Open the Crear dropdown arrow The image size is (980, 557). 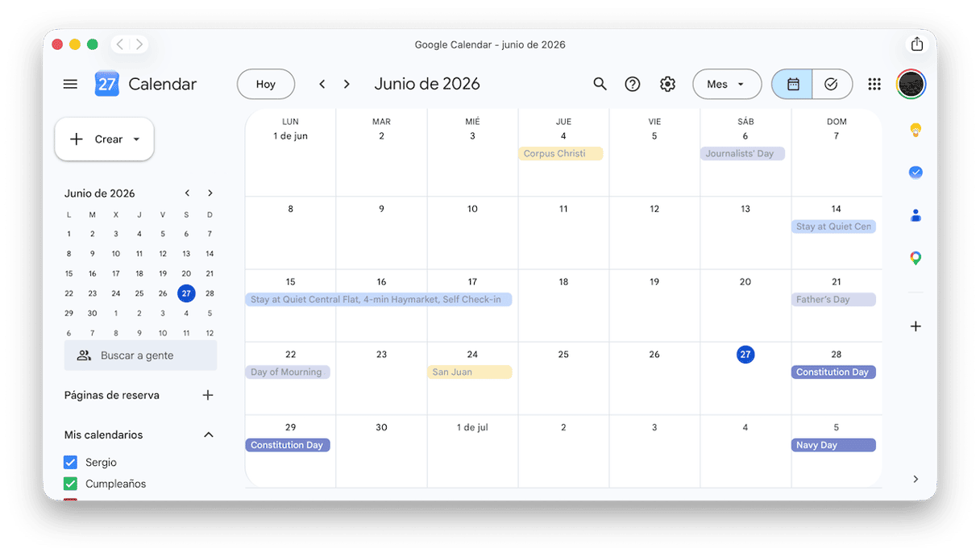pos(136,139)
